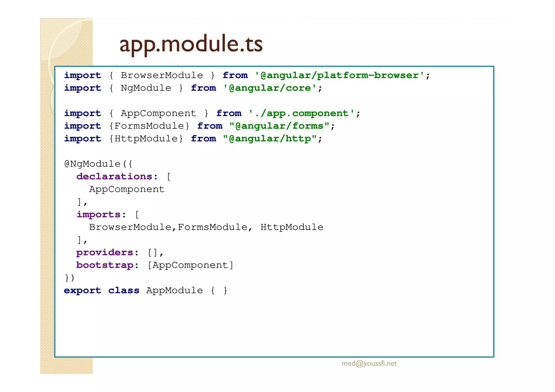
Task: Click the providers property keyword
Action: tap(105, 252)
